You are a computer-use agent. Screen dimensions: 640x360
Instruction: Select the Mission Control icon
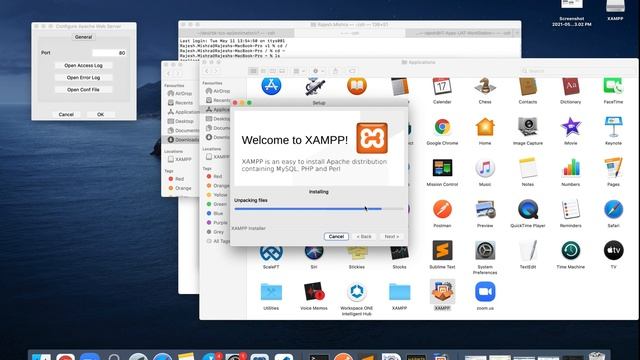[x=442, y=168]
